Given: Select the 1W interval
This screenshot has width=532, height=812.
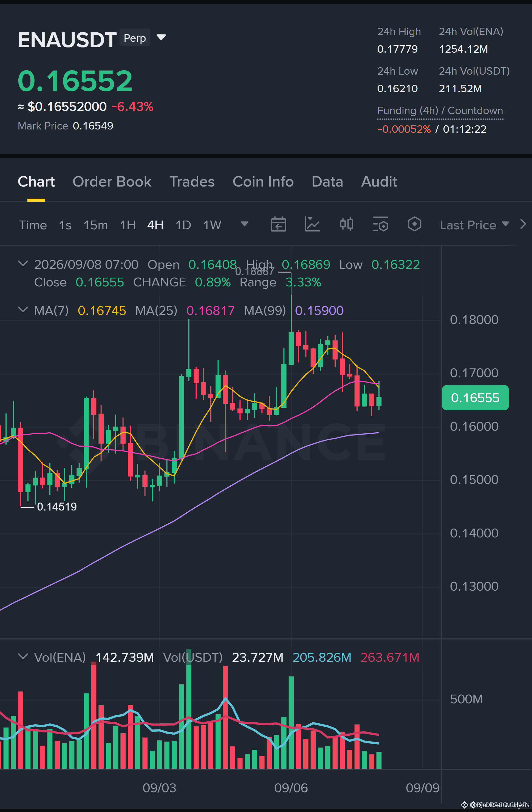Looking at the screenshot, I should [212, 225].
